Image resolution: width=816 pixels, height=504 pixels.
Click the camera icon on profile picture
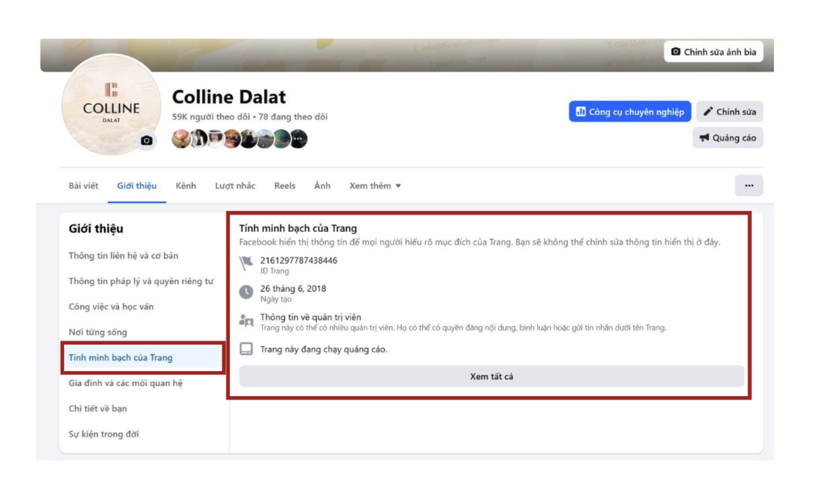pyautogui.click(x=147, y=140)
